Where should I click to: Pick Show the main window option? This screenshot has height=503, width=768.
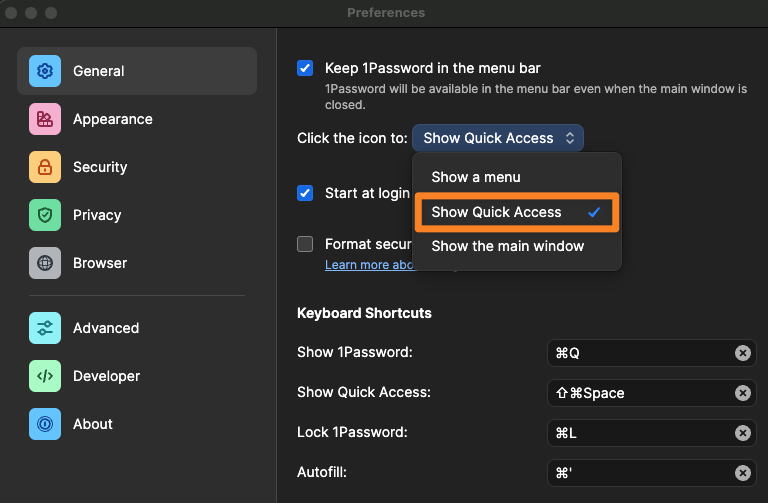click(508, 246)
